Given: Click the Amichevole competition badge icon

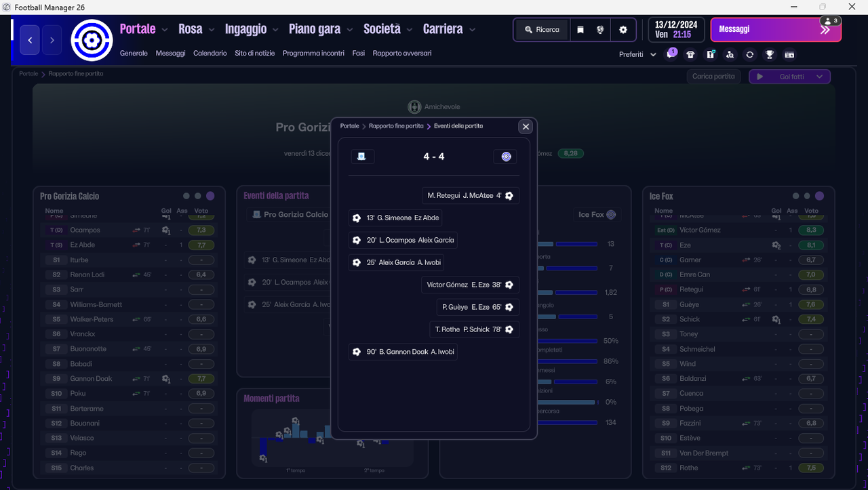Looking at the screenshot, I should tap(414, 107).
